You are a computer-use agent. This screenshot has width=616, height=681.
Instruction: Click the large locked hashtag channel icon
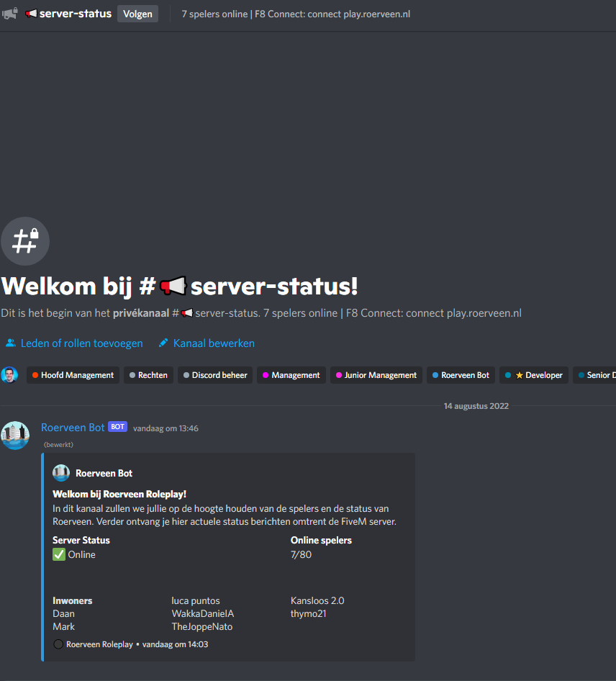coord(25,241)
